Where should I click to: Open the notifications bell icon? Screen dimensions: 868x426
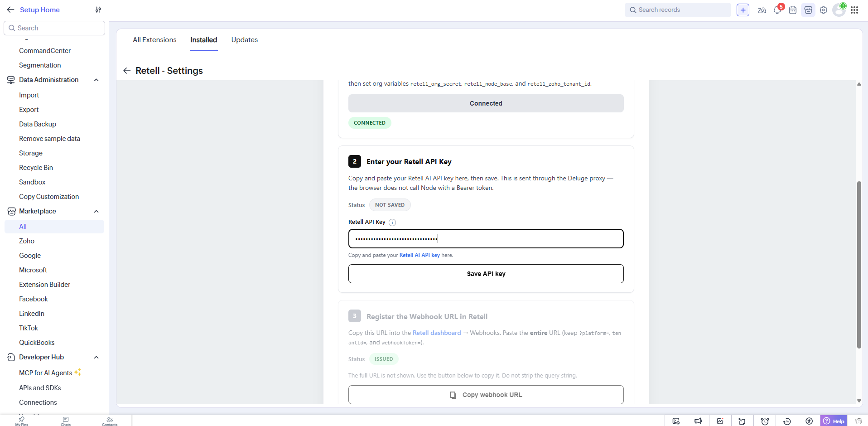pyautogui.click(x=777, y=10)
